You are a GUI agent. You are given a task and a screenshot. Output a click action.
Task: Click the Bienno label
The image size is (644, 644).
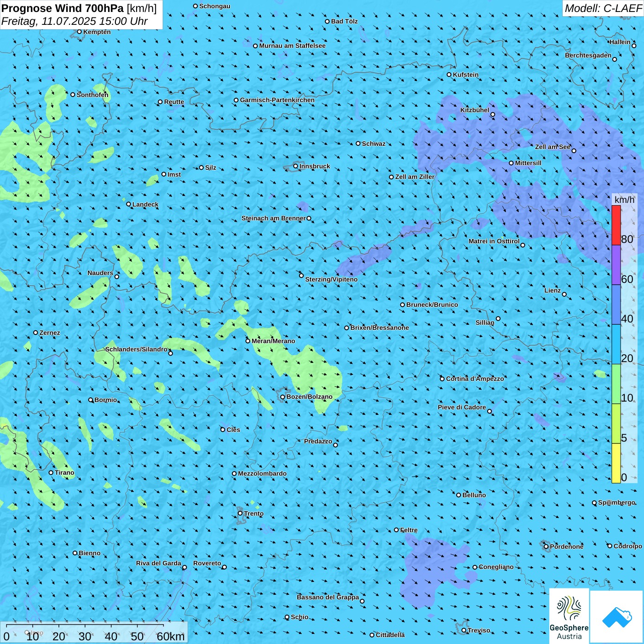pos(89,553)
